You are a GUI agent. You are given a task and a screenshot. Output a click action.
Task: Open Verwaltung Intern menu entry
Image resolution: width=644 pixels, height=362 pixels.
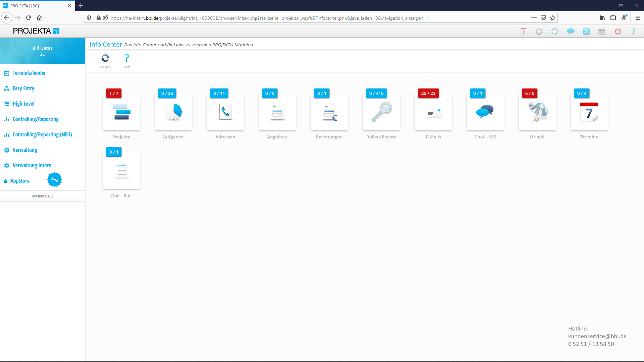pyautogui.click(x=32, y=165)
